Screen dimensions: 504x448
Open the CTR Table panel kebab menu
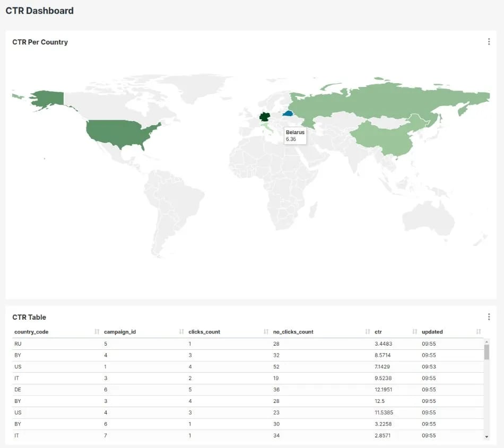[x=489, y=316]
